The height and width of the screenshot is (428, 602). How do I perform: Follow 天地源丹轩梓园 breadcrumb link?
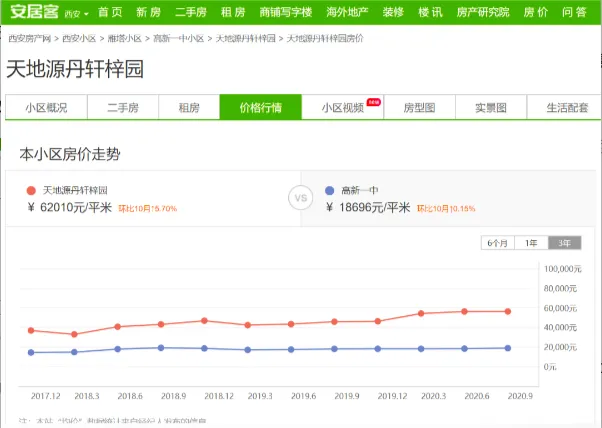[246, 38]
